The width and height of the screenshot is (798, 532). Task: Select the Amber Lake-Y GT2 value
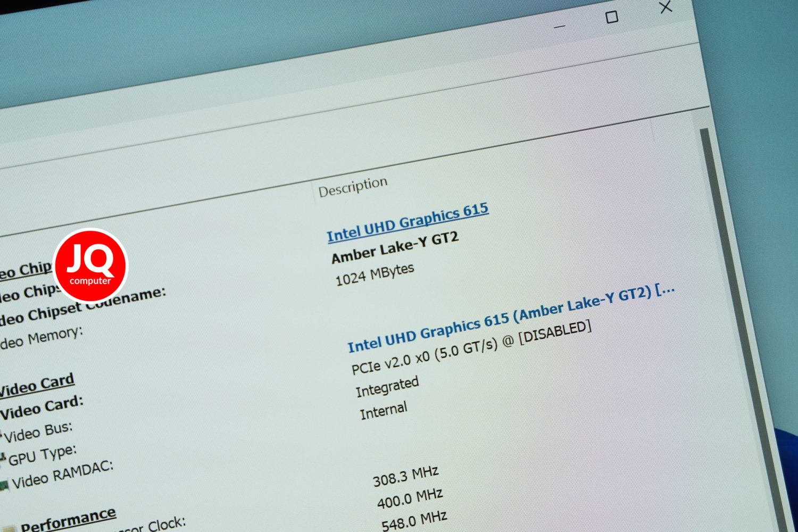point(395,248)
